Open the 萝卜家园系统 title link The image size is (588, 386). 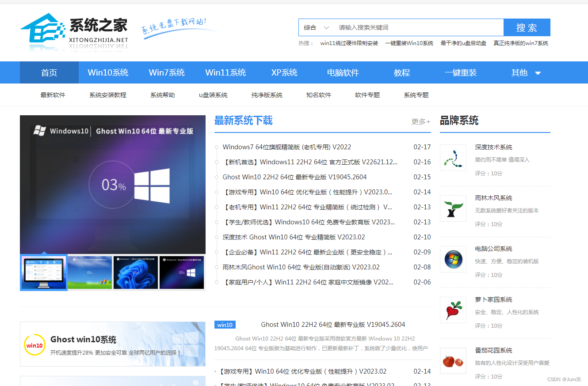click(x=493, y=299)
